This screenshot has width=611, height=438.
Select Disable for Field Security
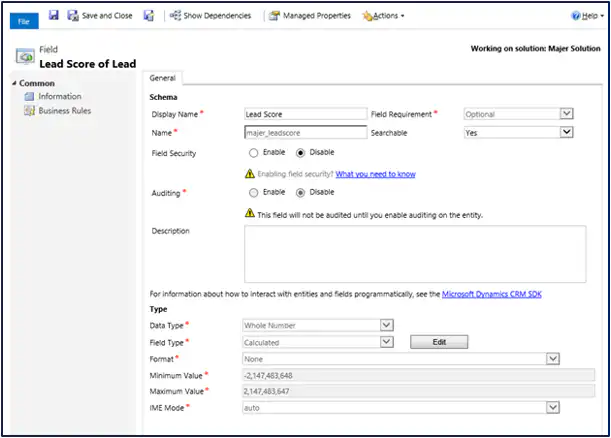coord(302,153)
